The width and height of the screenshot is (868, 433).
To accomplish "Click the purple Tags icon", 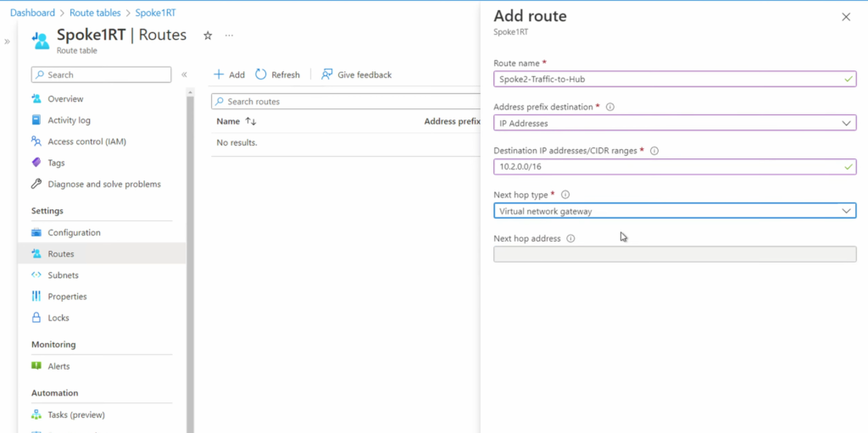I will pyautogui.click(x=36, y=163).
